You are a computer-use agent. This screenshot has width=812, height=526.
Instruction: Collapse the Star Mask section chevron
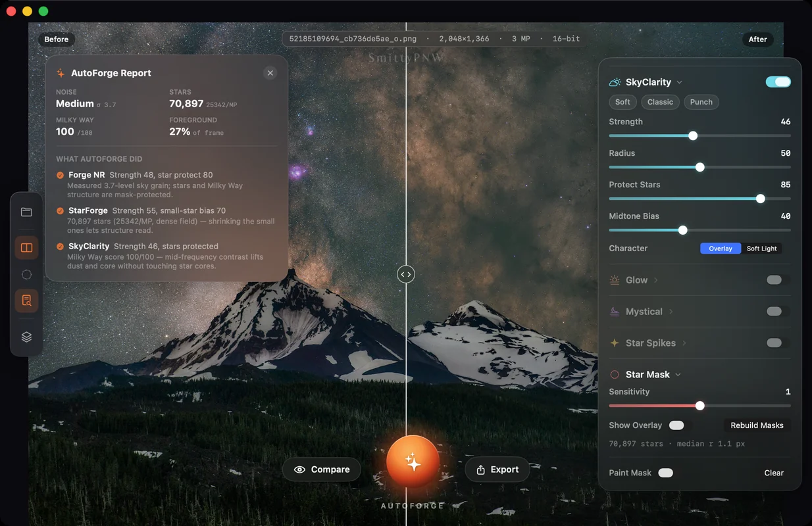point(678,375)
